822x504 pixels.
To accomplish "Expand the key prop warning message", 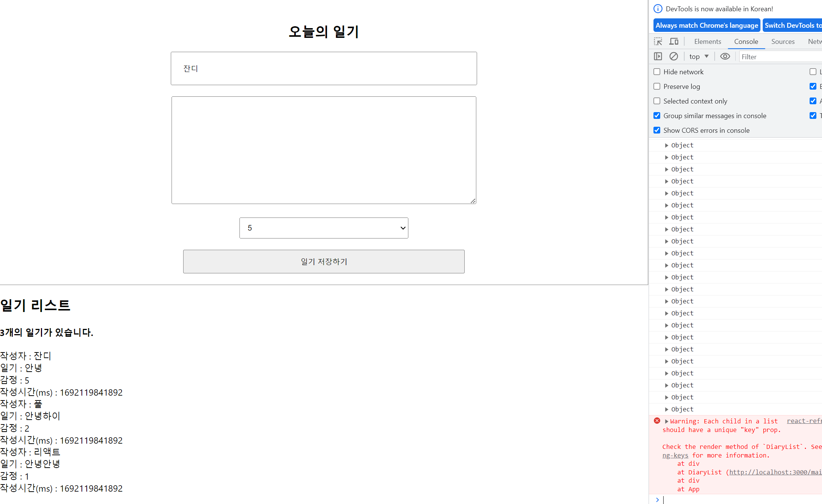I will point(667,421).
